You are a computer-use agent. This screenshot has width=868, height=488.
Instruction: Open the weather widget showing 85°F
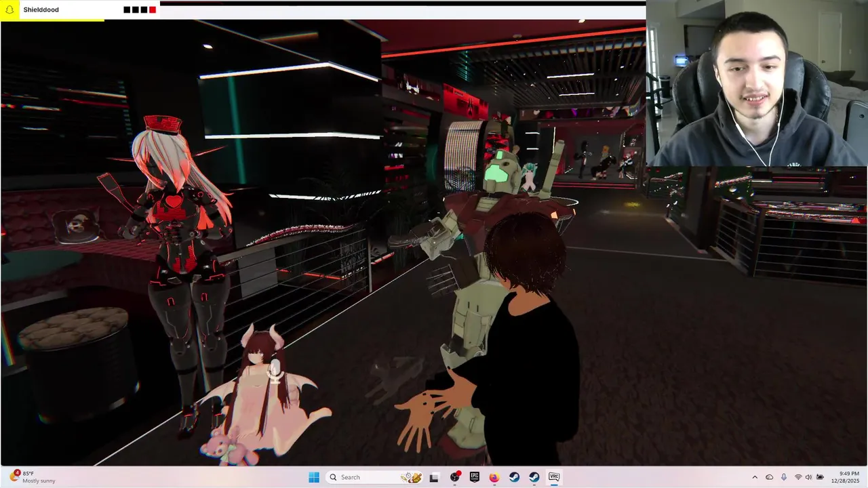31,477
